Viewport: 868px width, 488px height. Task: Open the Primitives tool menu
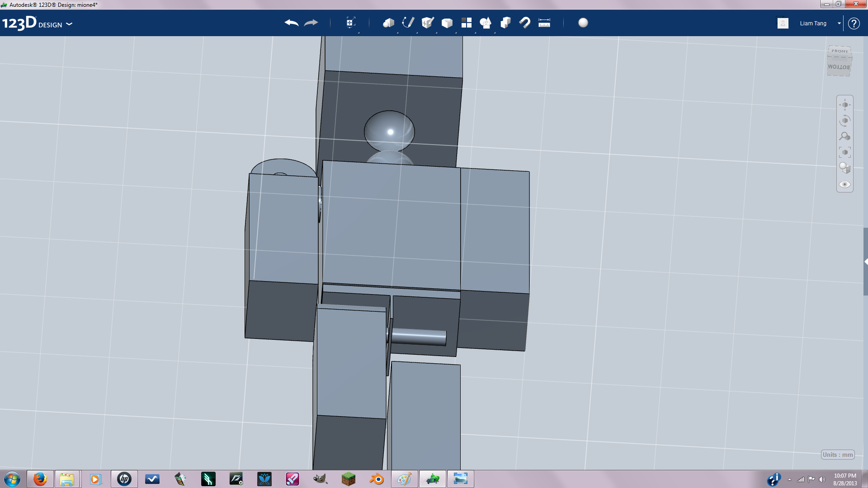click(x=388, y=23)
